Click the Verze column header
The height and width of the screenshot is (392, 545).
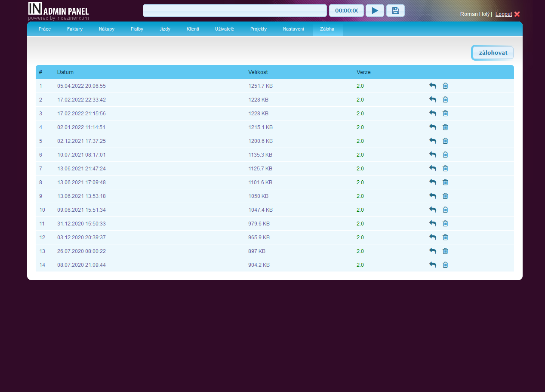(x=363, y=72)
